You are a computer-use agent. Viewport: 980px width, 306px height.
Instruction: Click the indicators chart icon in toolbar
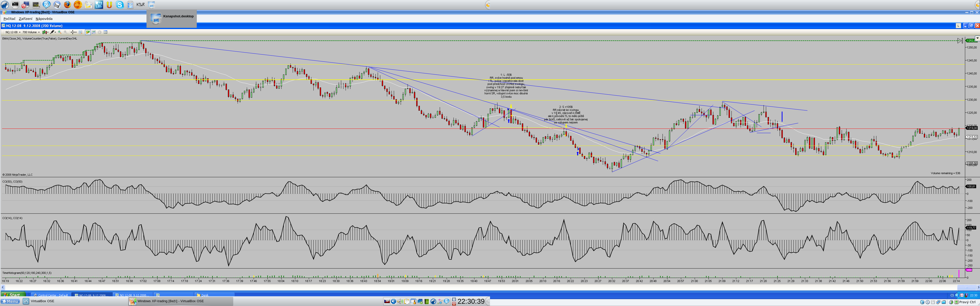[94, 32]
